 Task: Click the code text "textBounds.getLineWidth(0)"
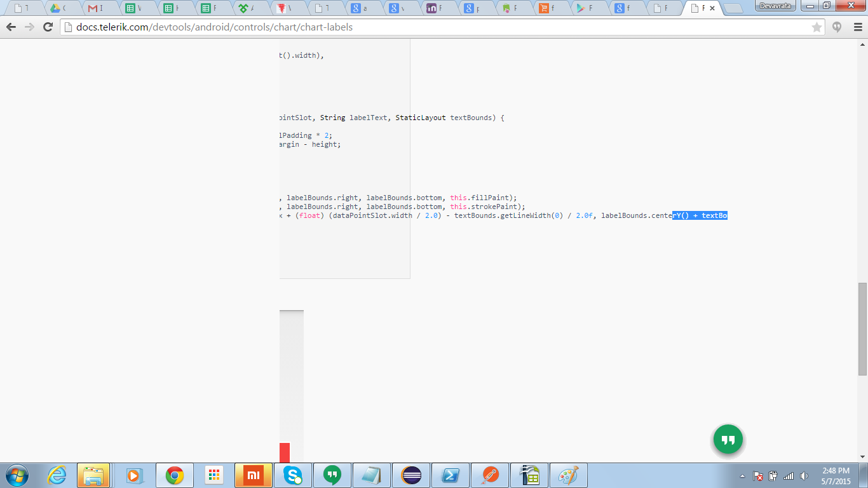coord(508,215)
